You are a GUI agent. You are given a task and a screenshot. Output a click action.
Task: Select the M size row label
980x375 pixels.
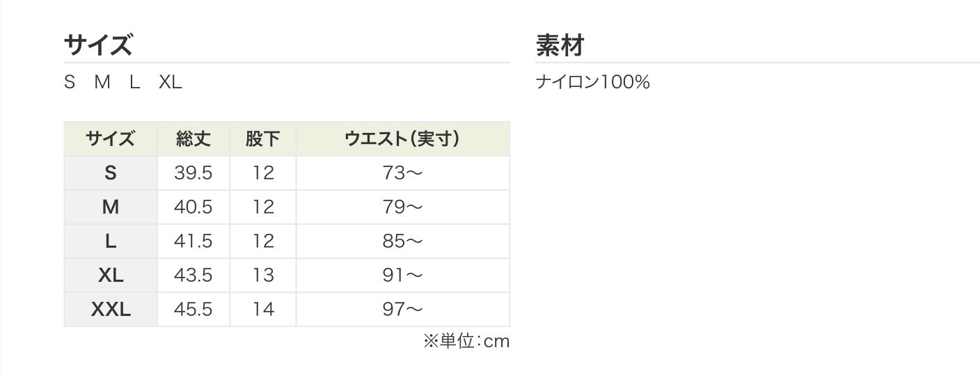111,207
